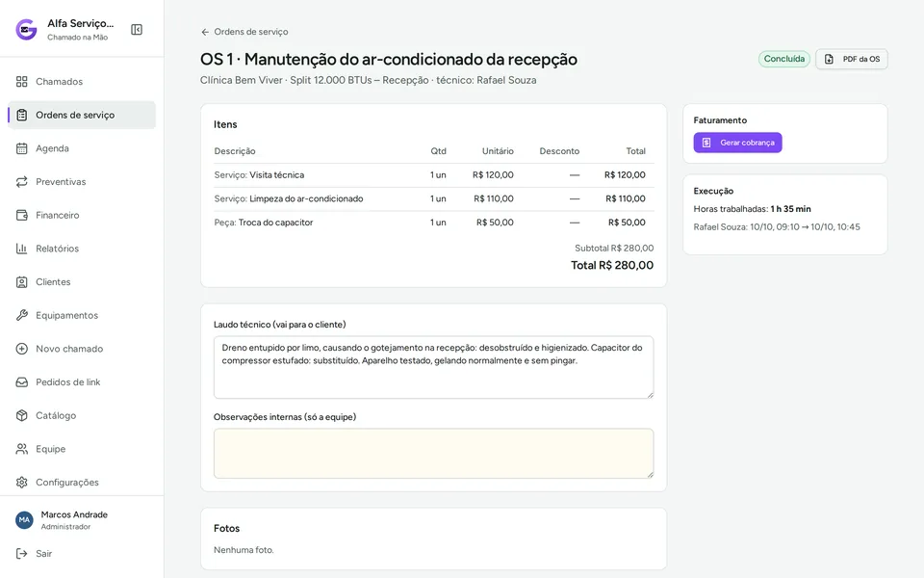Download the PDF da OS

pos(852,59)
